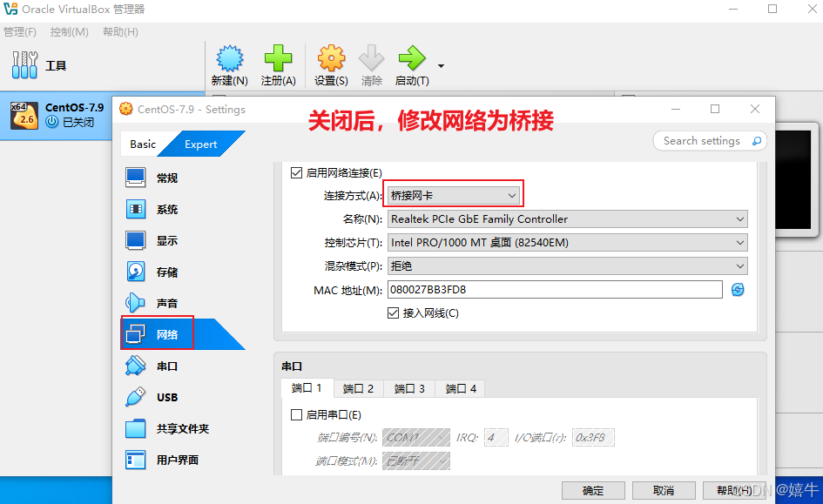Viewport: 823px width, 504px height.
Task: Select serial 端口 2 tab
Action: (x=358, y=388)
